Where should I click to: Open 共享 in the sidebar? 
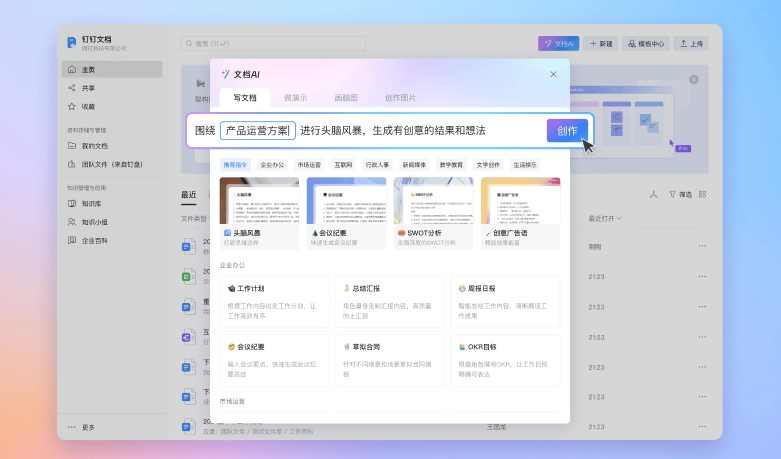click(88, 88)
